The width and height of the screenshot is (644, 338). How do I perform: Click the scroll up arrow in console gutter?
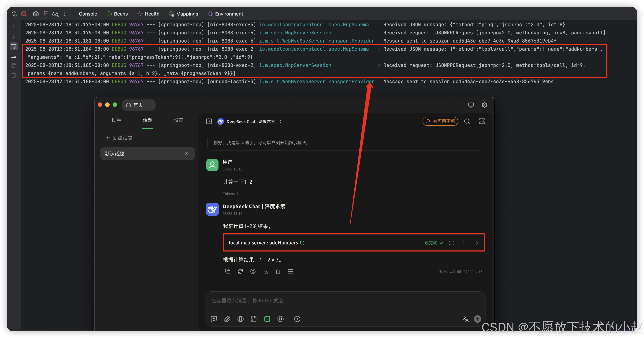click(x=14, y=27)
